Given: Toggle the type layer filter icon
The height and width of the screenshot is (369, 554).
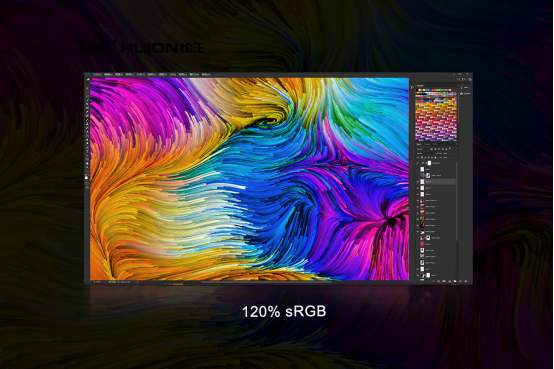Looking at the screenshot, I should 439,149.
